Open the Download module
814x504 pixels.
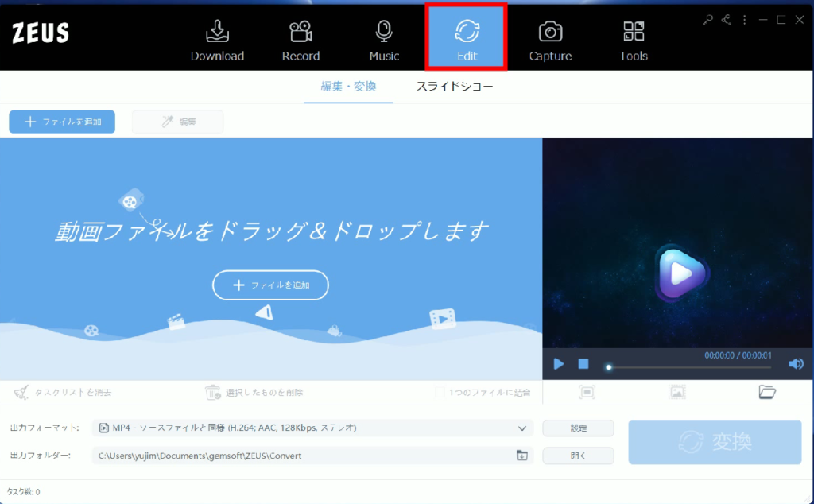(x=217, y=40)
